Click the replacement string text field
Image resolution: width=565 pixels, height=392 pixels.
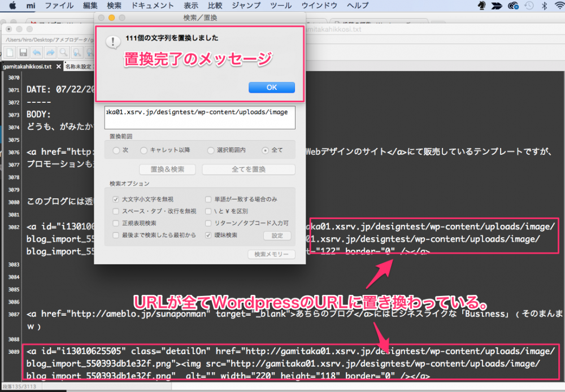(199, 117)
